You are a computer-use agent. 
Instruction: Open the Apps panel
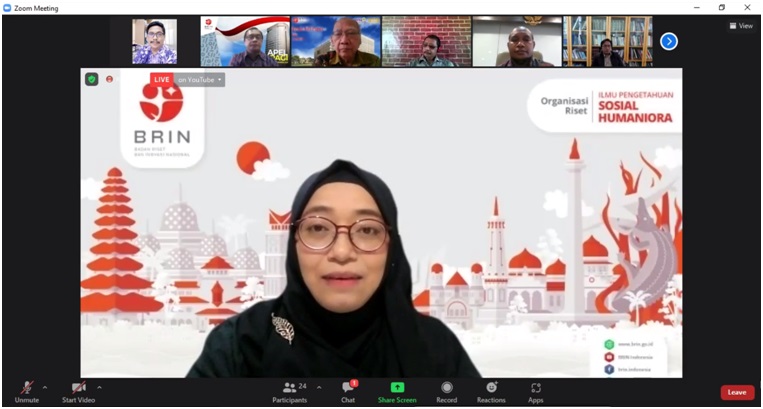(536, 390)
